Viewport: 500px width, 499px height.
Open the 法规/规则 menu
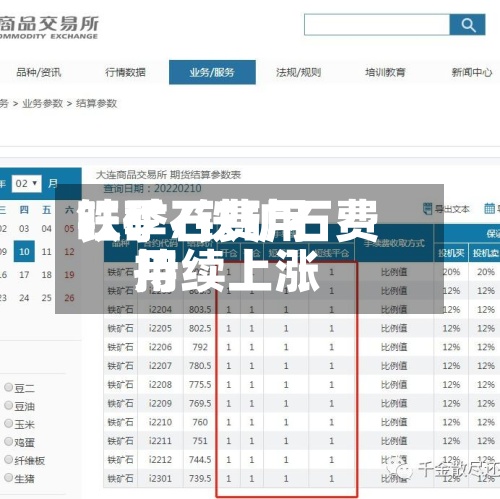point(299,72)
